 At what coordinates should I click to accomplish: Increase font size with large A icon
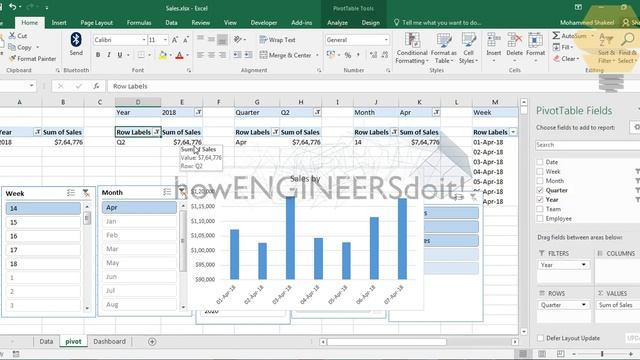pyautogui.click(x=174, y=40)
